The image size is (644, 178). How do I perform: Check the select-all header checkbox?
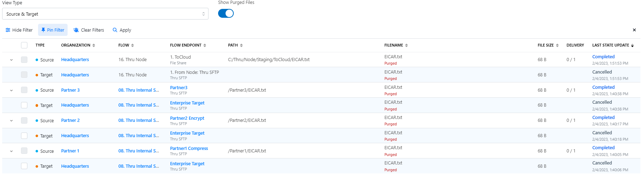coord(24,45)
